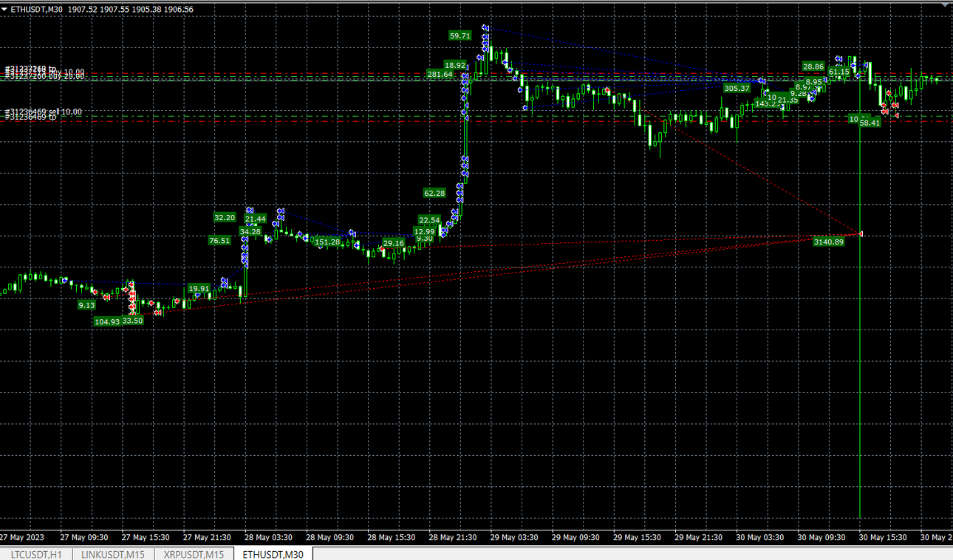
Task: Select the ETHUSDT,M30 chart tab
Action: pyautogui.click(x=273, y=553)
